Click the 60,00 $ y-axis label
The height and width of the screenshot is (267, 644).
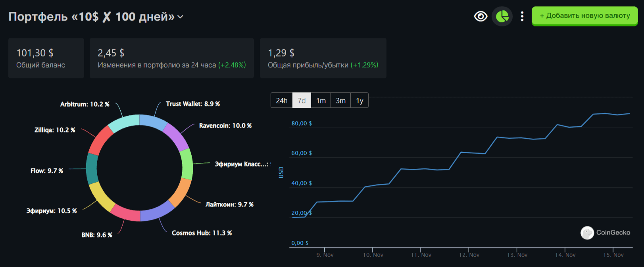pyautogui.click(x=302, y=153)
